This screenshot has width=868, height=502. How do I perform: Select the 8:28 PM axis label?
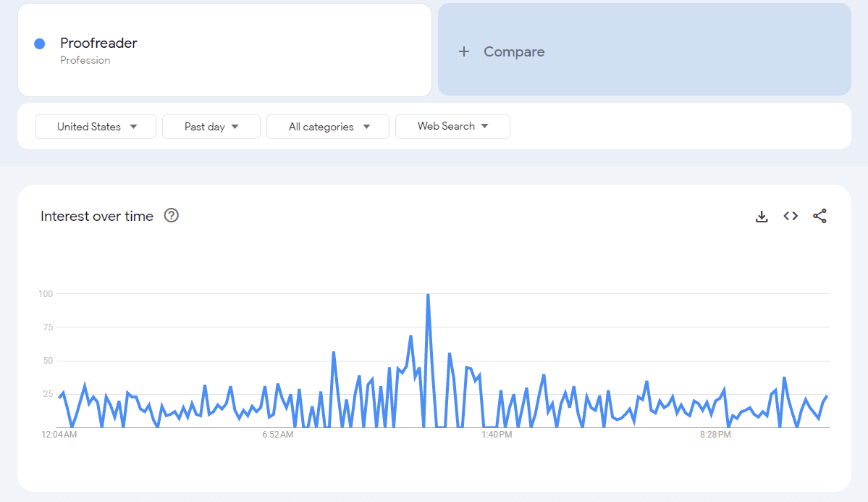715,435
